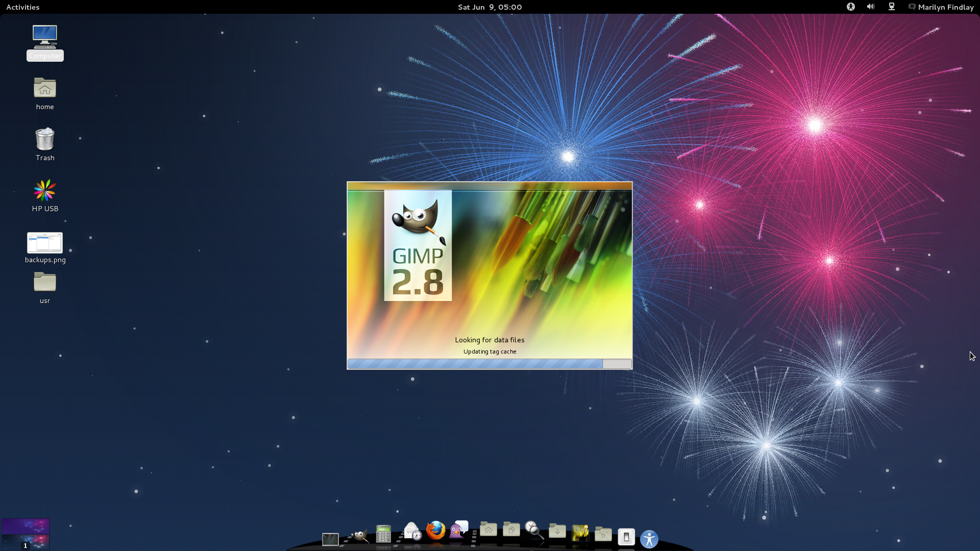Image resolution: width=980 pixels, height=551 pixels.
Task: Launch the terminal from the dock
Action: pyautogui.click(x=330, y=539)
